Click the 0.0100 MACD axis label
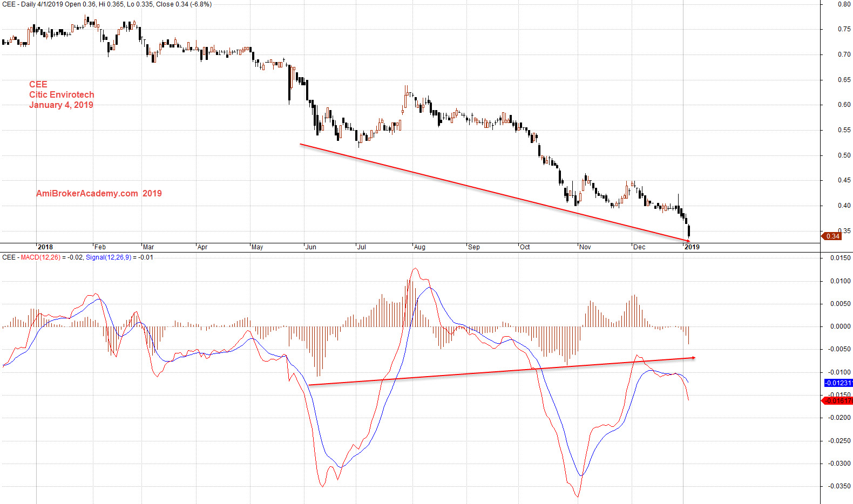The height and width of the screenshot is (504, 853). (x=841, y=281)
